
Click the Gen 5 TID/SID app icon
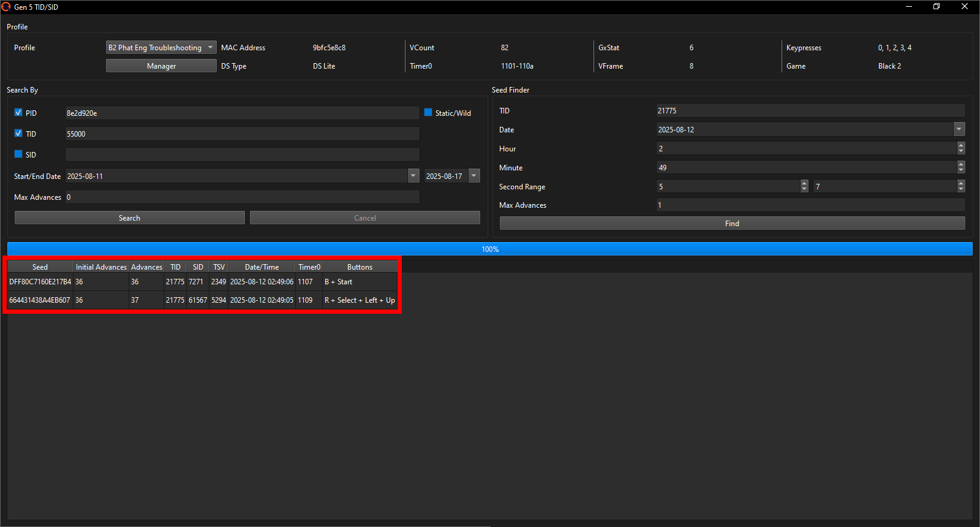tap(6, 7)
